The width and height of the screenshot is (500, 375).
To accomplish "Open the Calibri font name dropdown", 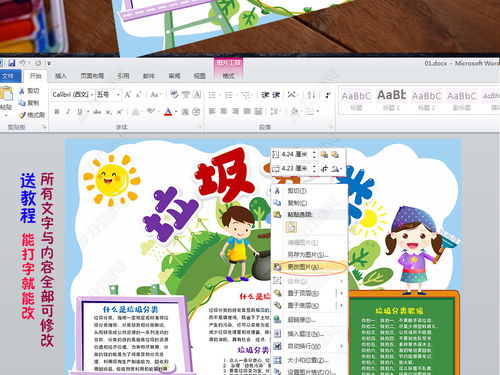I will tap(92, 95).
